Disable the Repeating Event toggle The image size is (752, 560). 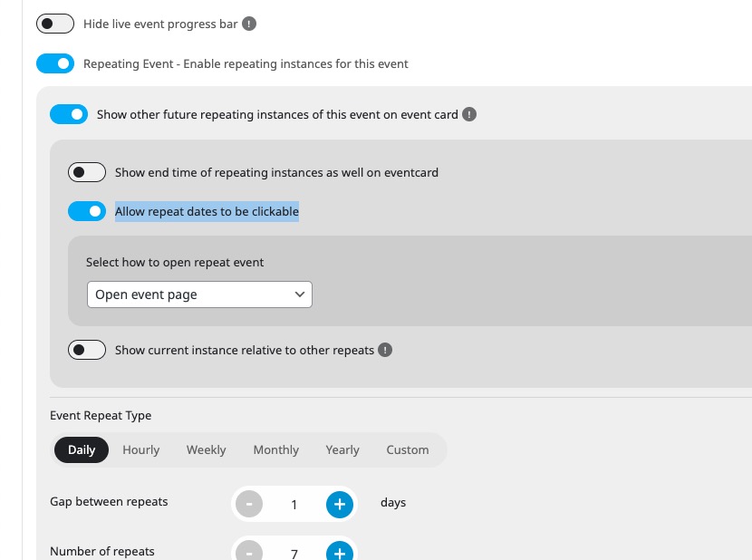[x=55, y=63]
